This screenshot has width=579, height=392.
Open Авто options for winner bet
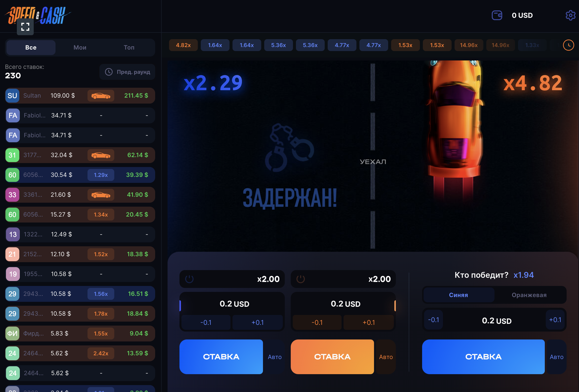coord(556,357)
